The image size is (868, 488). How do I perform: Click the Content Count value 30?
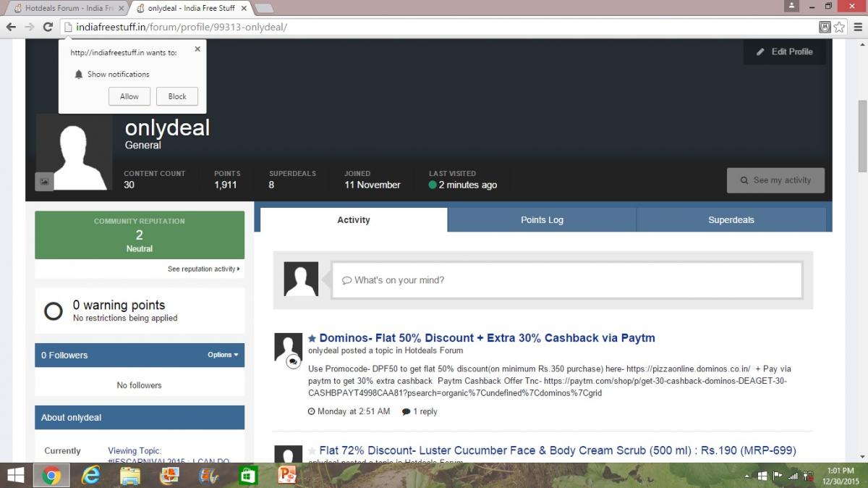(x=129, y=185)
